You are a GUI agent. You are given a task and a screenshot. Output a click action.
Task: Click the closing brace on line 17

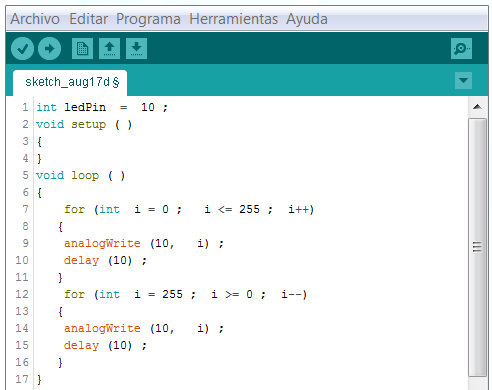point(39,380)
